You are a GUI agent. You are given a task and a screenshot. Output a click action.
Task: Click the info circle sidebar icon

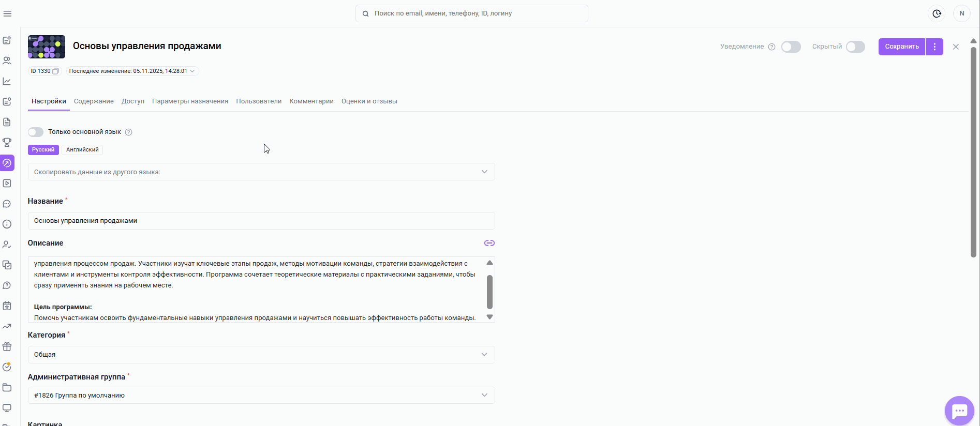click(7, 224)
